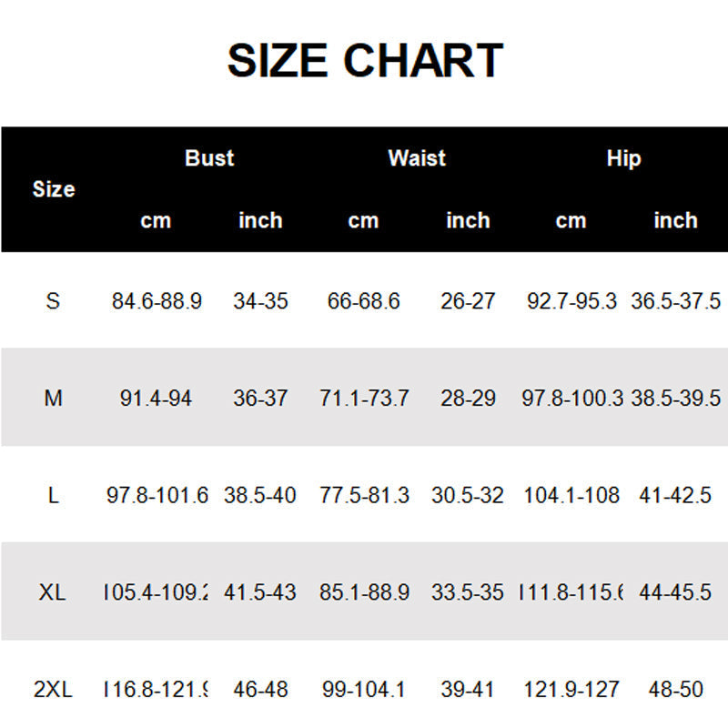Select the Waist column header
The width and height of the screenshot is (728, 728).
(417, 158)
